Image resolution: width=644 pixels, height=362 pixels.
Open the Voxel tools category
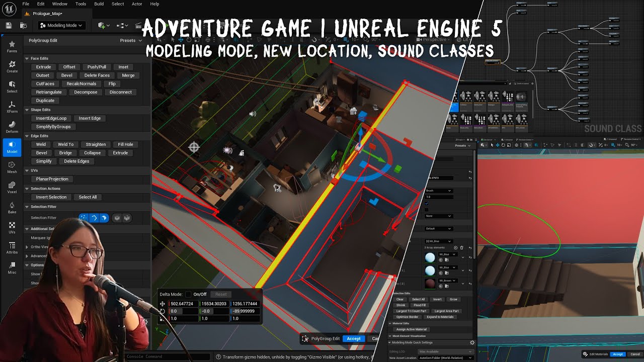coord(12,188)
